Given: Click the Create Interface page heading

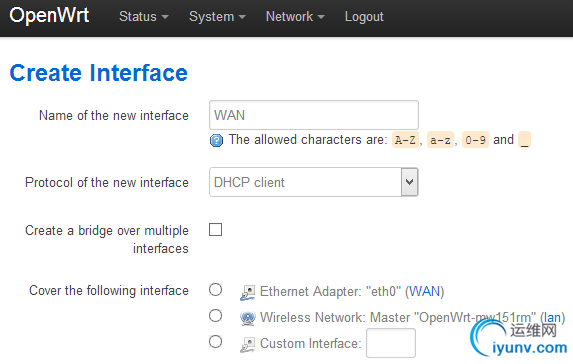Looking at the screenshot, I should coord(99,73).
